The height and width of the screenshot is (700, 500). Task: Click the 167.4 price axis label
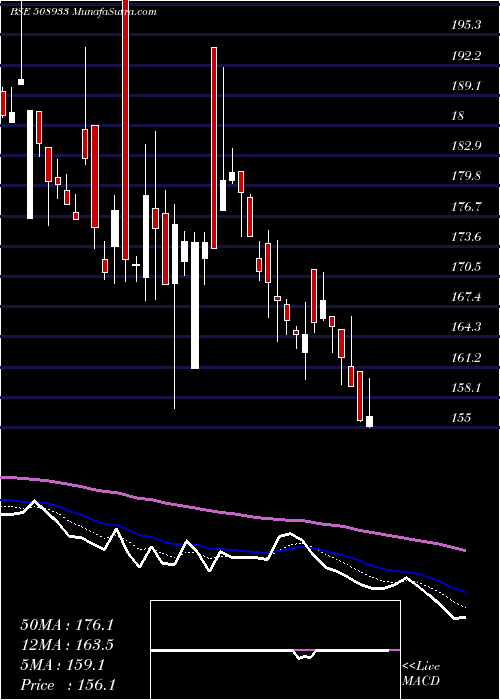click(466, 296)
